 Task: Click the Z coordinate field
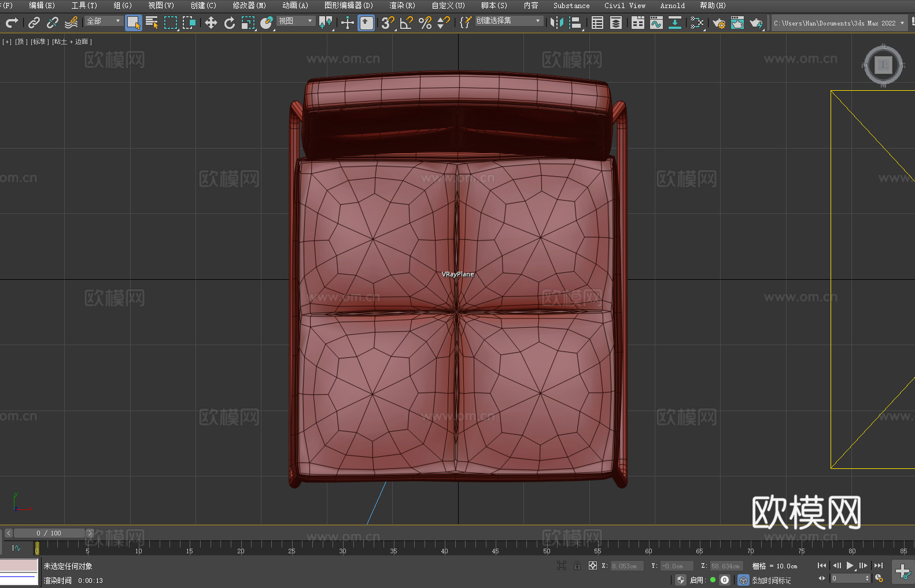[726, 566]
